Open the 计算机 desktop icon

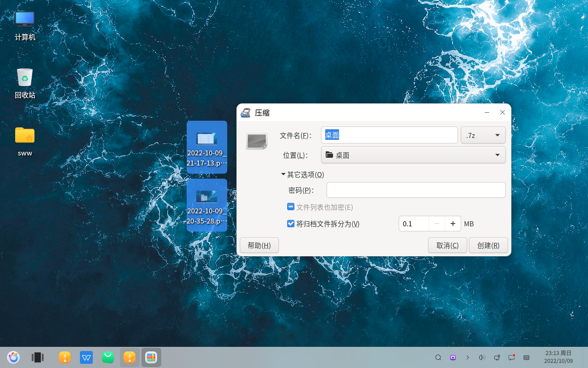coord(25,26)
